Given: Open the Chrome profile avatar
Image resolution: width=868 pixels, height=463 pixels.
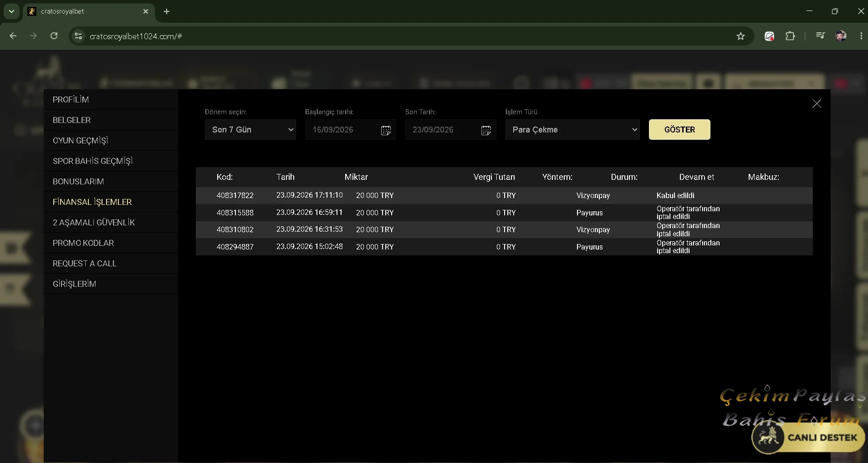Looking at the screenshot, I should click(x=841, y=36).
